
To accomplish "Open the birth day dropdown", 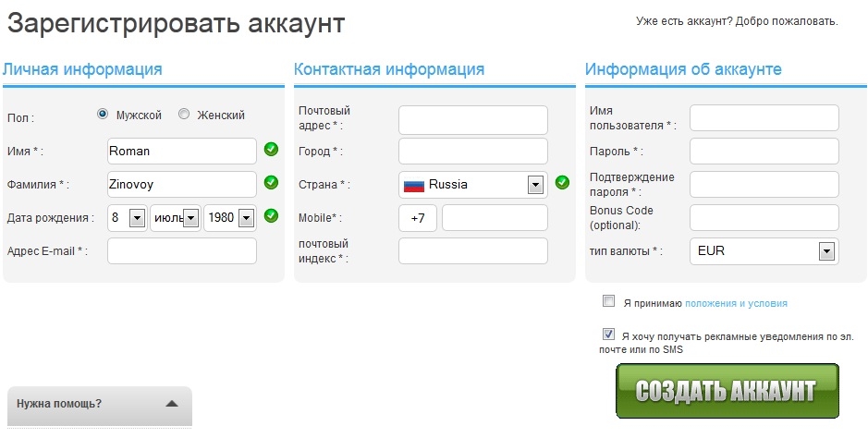I will (137, 218).
